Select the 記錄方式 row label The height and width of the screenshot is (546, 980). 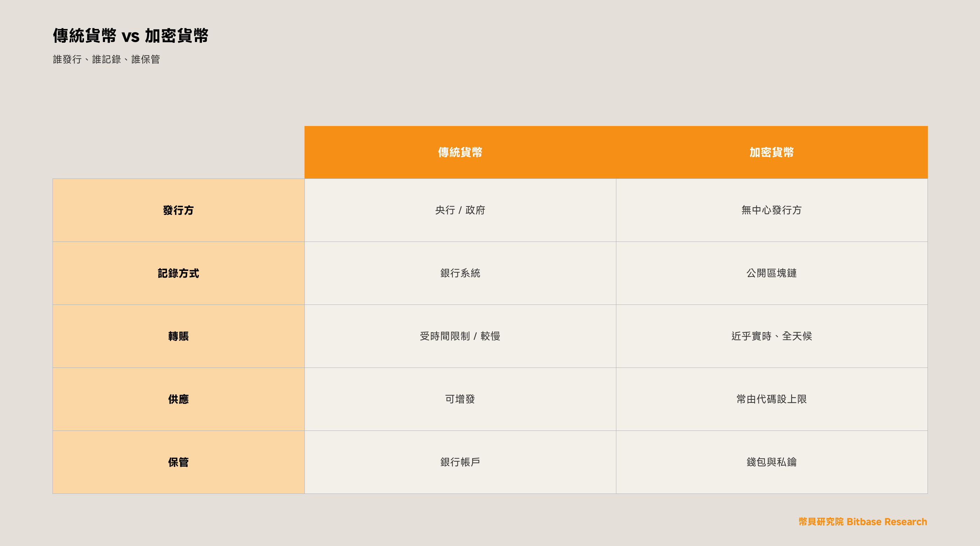pos(178,273)
